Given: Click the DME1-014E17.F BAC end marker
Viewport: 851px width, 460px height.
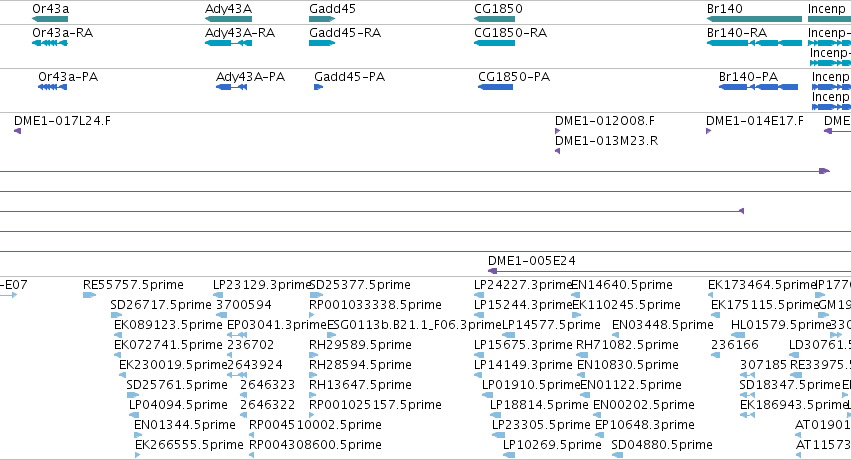Looking at the screenshot, I should click(x=708, y=131).
